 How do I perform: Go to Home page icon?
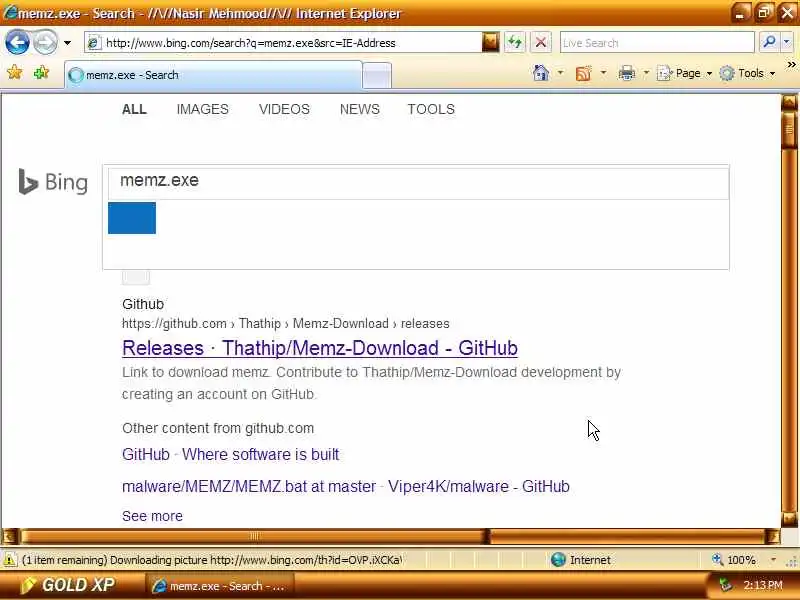[541, 73]
